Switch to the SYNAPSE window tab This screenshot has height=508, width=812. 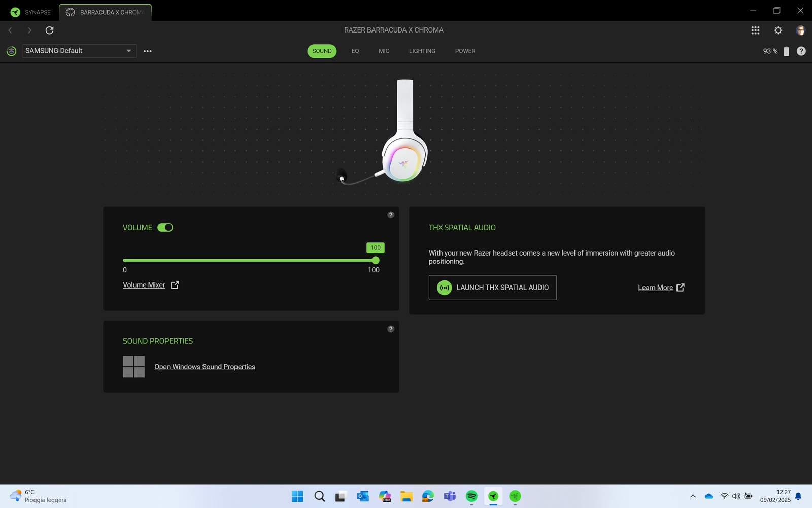click(31, 12)
